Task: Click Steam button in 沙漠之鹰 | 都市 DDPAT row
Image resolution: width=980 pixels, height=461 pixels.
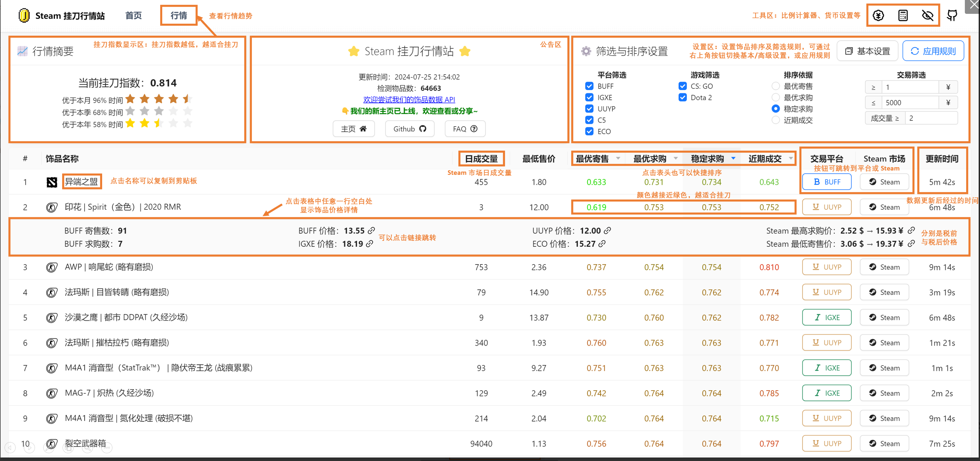Action: 884,317
